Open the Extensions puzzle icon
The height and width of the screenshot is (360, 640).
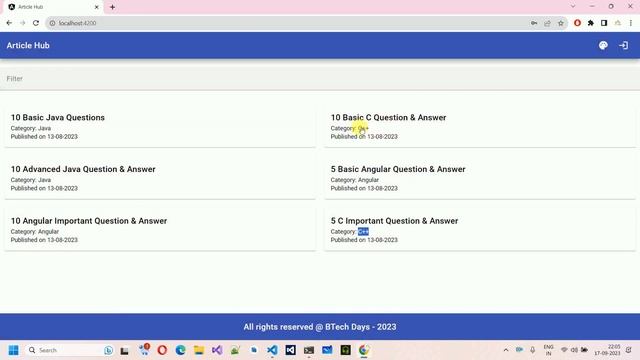pyautogui.click(x=591, y=23)
